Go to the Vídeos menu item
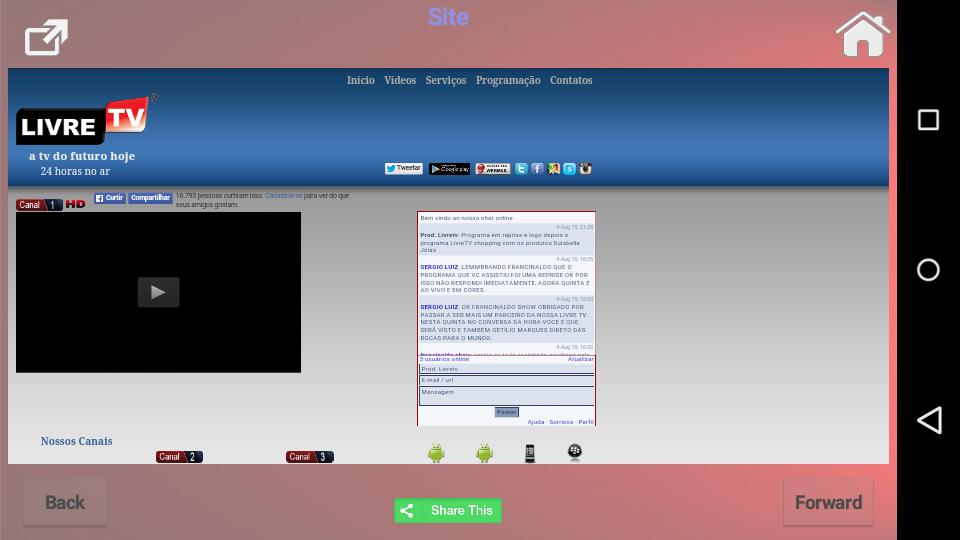This screenshot has width=960, height=540. point(400,80)
